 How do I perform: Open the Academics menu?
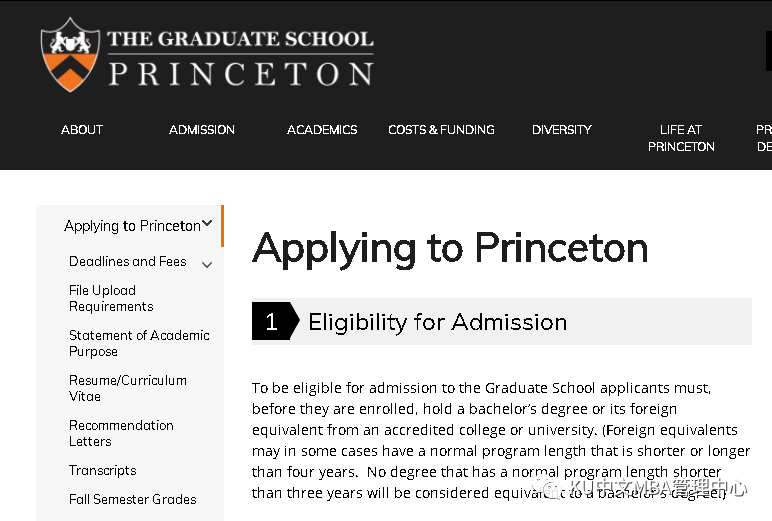point(322,129)
